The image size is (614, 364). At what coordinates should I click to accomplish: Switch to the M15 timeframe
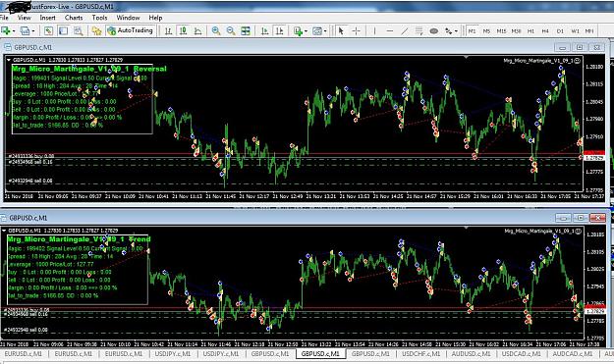coord(501,30)
